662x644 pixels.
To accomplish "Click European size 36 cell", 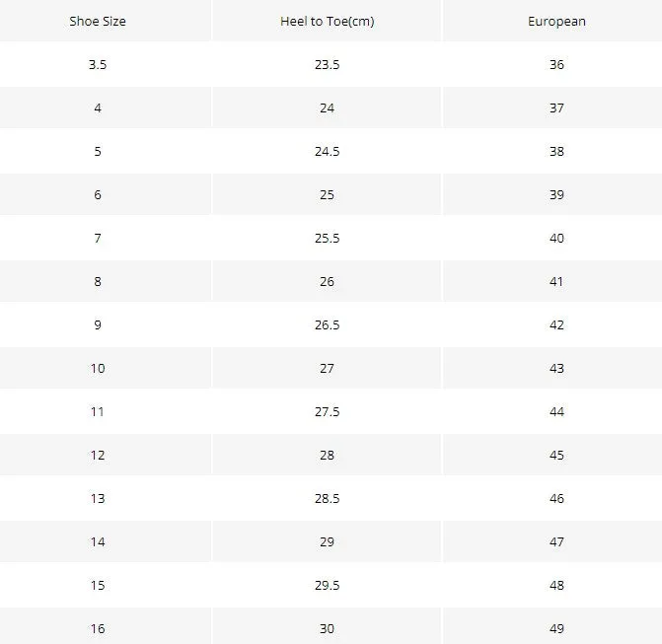I will [x=556, y=64].
